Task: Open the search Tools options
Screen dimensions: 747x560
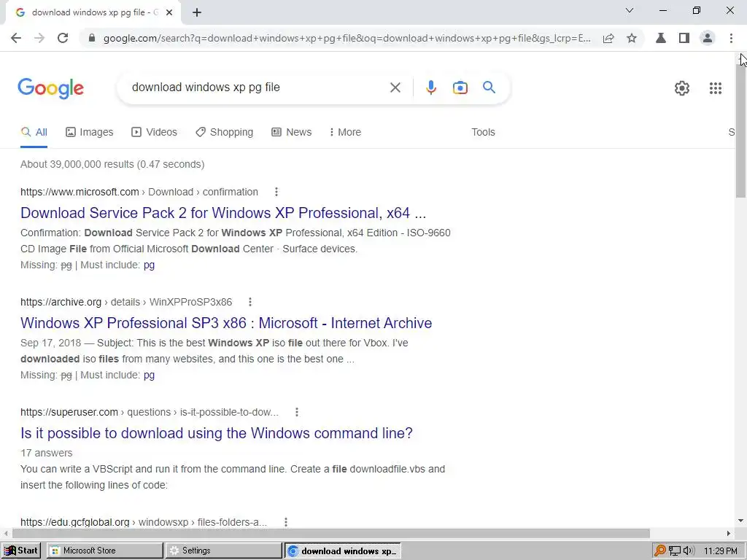Action: (483, 132)
